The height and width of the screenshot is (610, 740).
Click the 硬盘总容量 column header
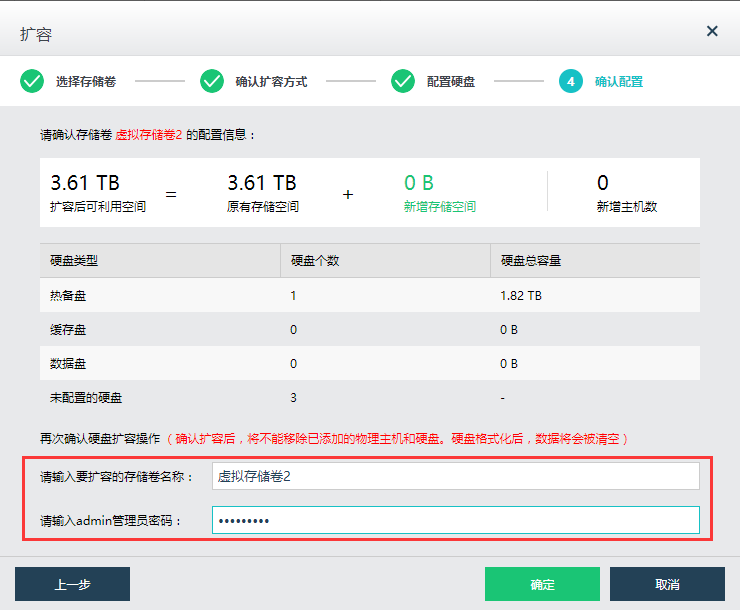click(531, 261)
